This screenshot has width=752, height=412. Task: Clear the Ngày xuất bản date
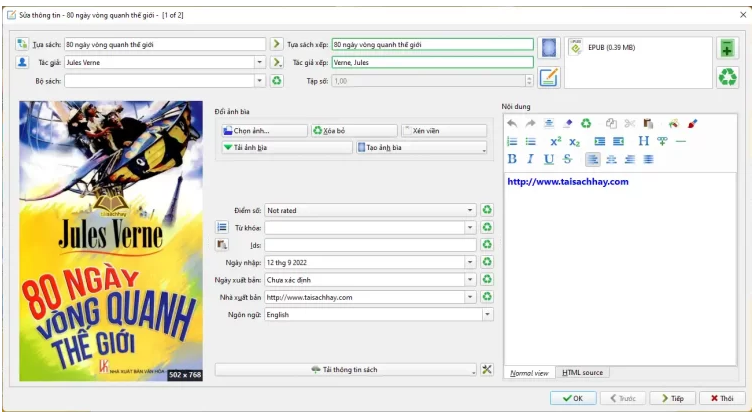pos(487,279)
